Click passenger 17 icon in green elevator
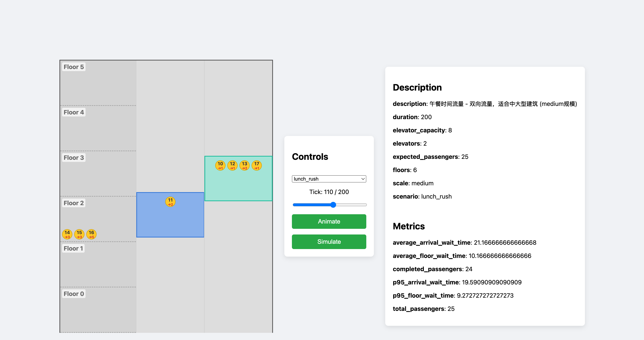This screenshot has height=340, width=644. pyautogui.click(x=257, y=165)
